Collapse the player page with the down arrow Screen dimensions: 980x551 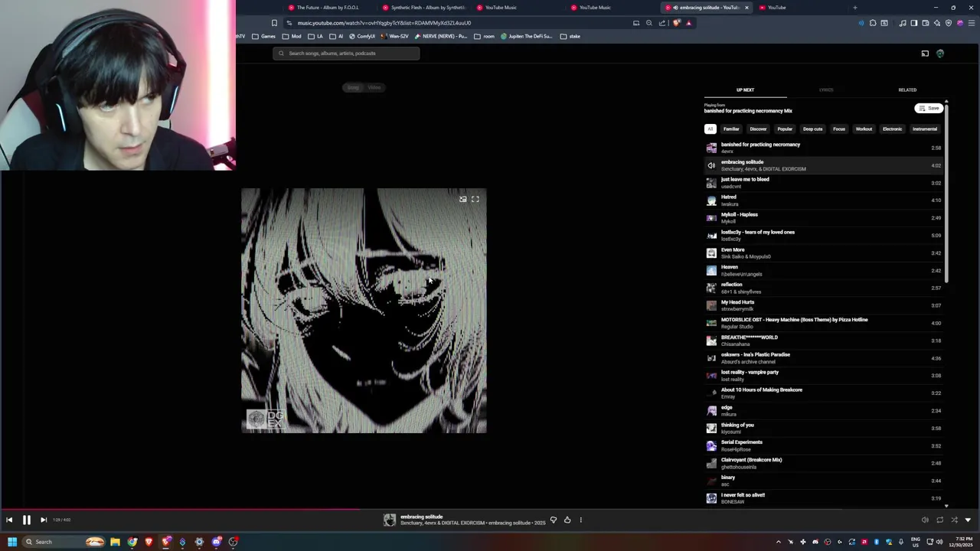(968, 520)
